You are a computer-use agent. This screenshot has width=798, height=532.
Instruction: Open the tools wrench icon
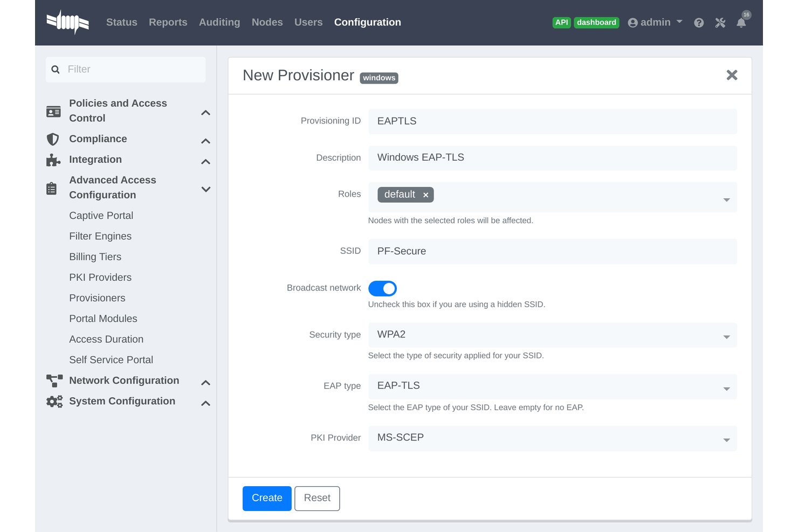click(x=720, y=23)
